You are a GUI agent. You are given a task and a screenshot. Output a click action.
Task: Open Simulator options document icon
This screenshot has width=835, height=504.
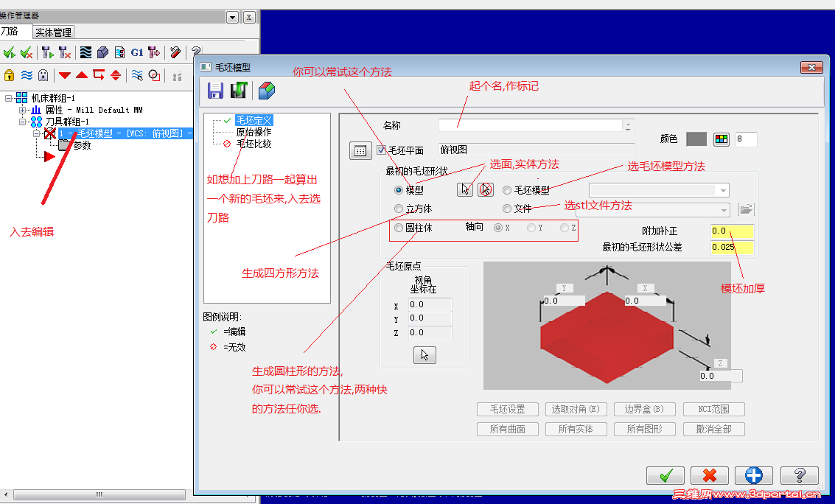(x=120, y=52)
